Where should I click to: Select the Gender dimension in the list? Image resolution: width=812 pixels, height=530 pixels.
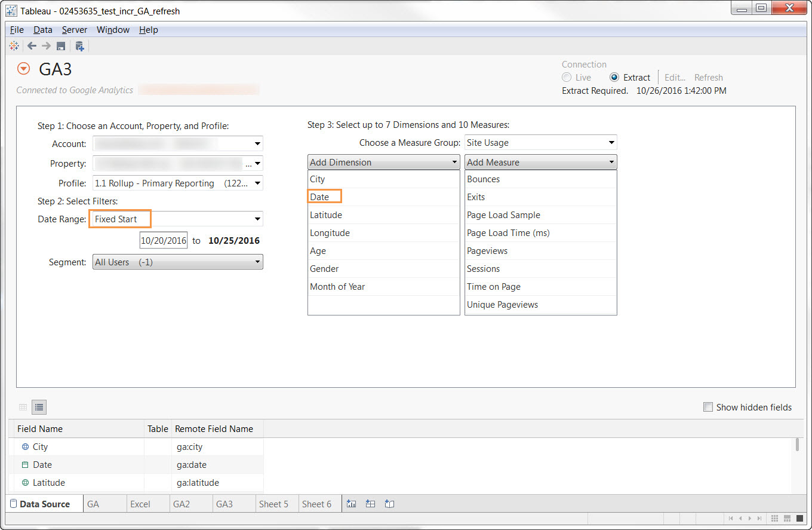(383, 268)
